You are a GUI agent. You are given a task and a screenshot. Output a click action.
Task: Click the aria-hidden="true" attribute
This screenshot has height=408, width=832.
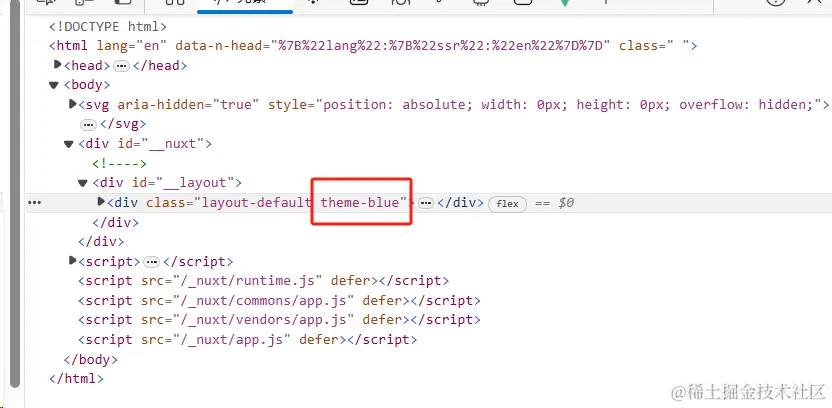click(x=188, y=105)
